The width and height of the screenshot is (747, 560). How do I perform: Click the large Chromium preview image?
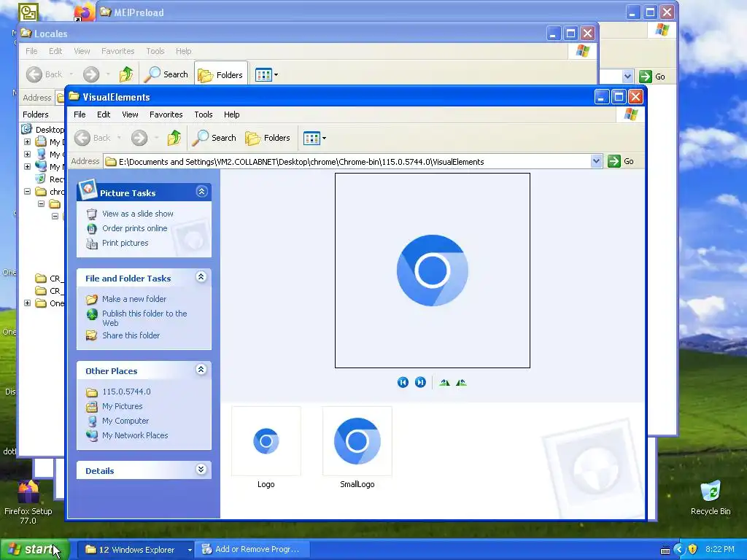[433, 271]
